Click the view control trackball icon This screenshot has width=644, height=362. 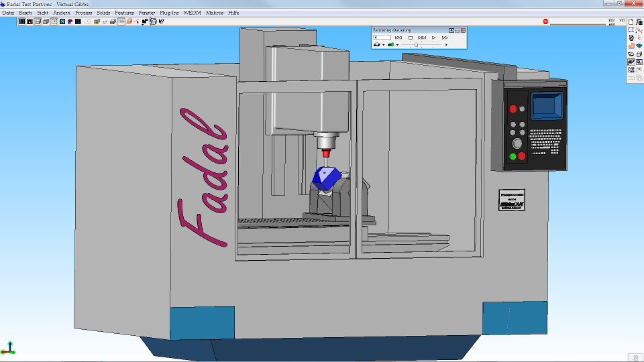point(631,54)
